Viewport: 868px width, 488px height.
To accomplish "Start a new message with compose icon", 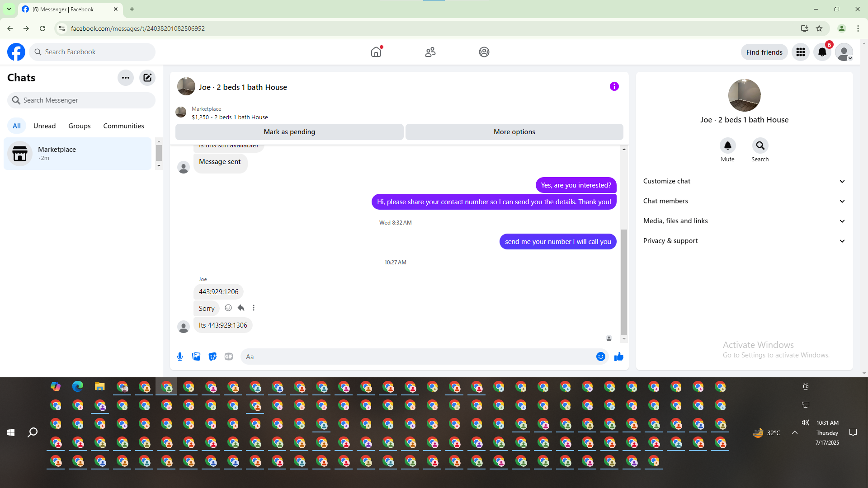I will click(x=147, y=78).
